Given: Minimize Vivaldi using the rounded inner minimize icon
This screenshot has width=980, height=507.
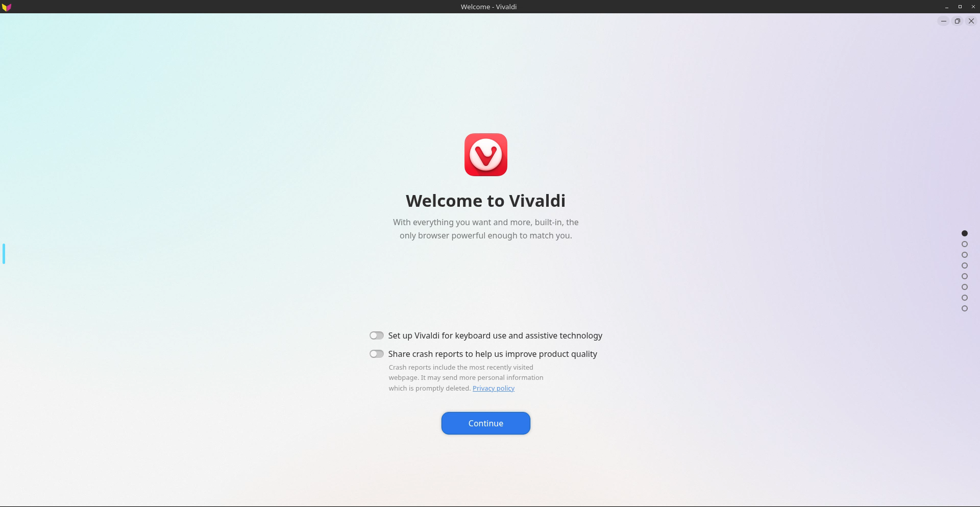Looking at the screenshot, I should pyautogui.click(x=943, y=21).
